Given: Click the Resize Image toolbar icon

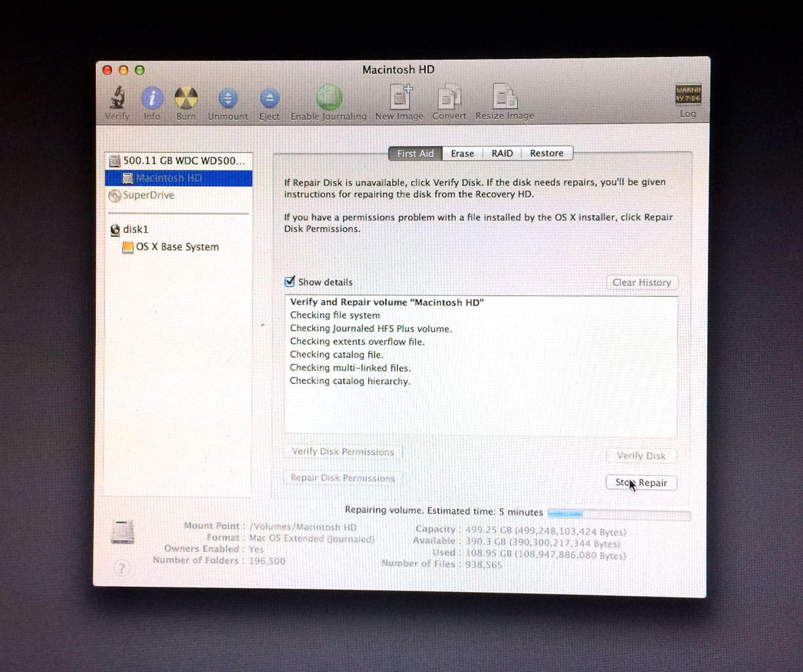Looking at the screenshot, I should (504, 97).
